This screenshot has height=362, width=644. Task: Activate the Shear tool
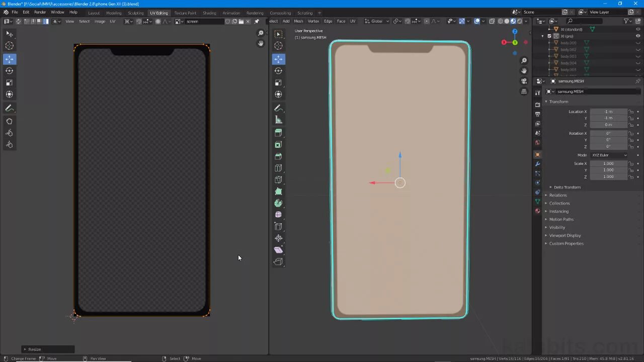click(278, 250)
